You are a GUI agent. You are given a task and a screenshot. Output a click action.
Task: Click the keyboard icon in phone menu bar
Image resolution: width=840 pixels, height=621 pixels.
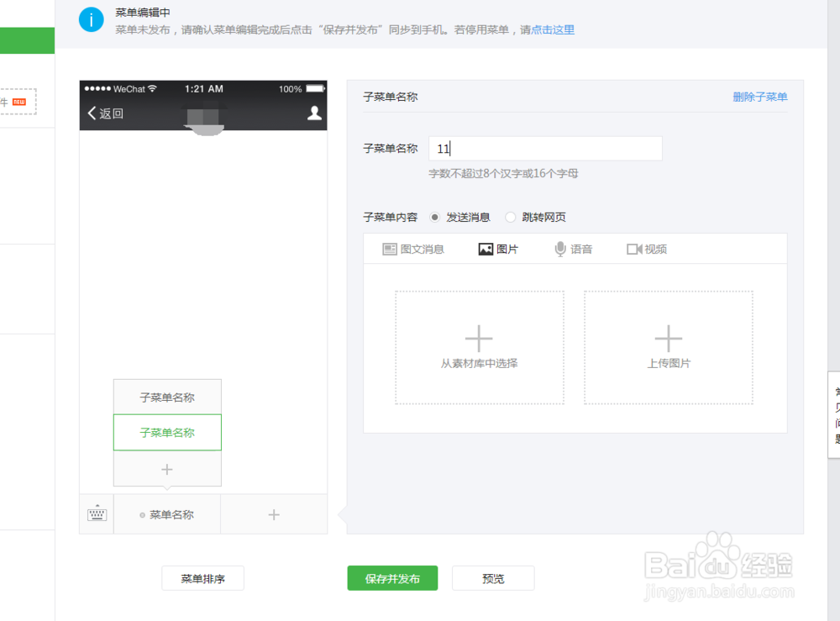click(x=97, y=513)
